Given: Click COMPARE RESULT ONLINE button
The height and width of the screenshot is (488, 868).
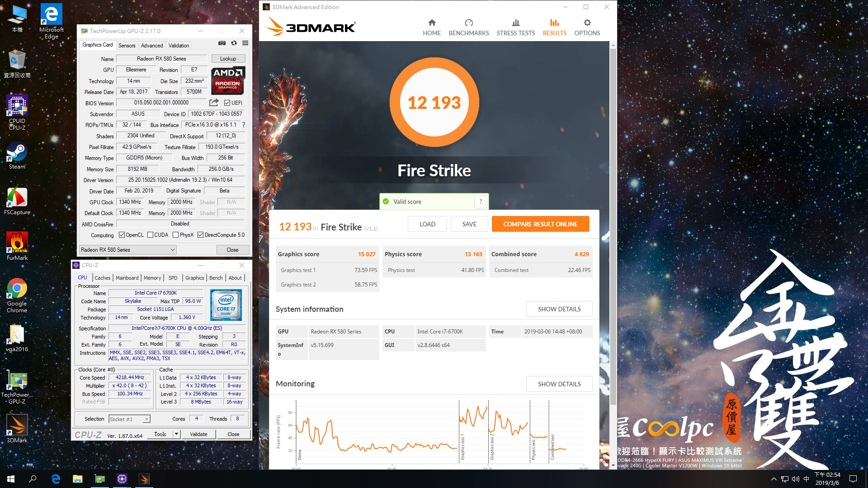Looking at the screenshot, I should coord(540,224).
